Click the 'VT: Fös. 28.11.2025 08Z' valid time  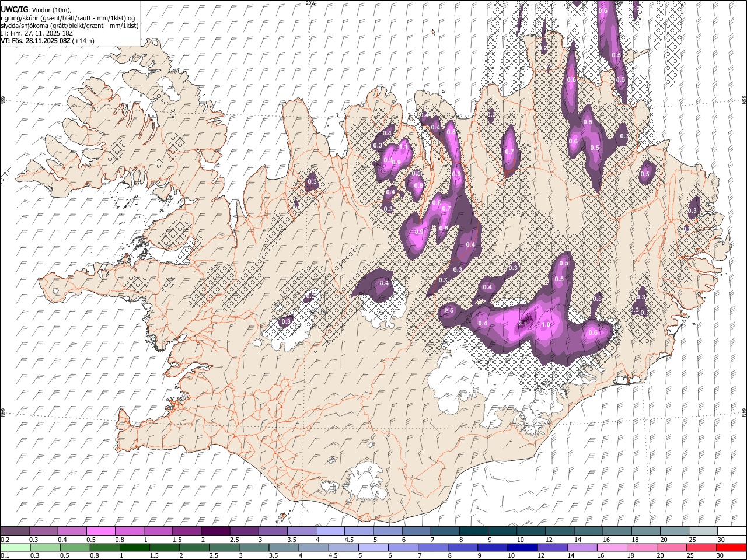[36, 41]
